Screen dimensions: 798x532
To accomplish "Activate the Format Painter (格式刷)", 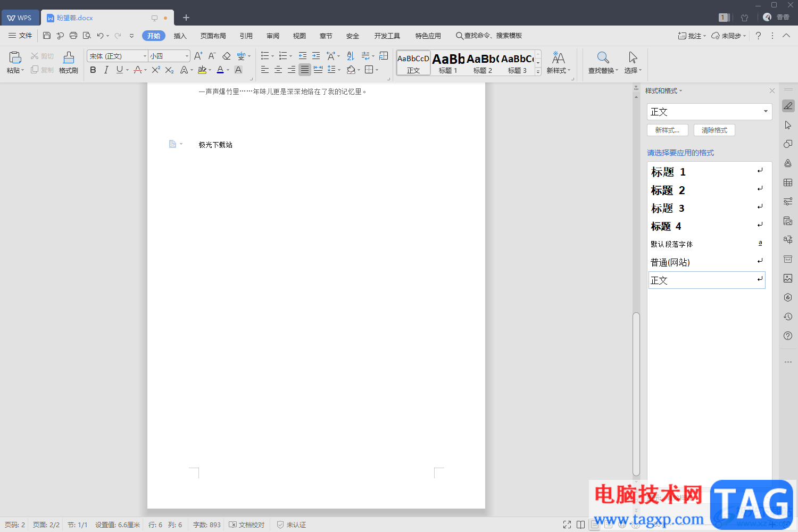I will point(69,62).
